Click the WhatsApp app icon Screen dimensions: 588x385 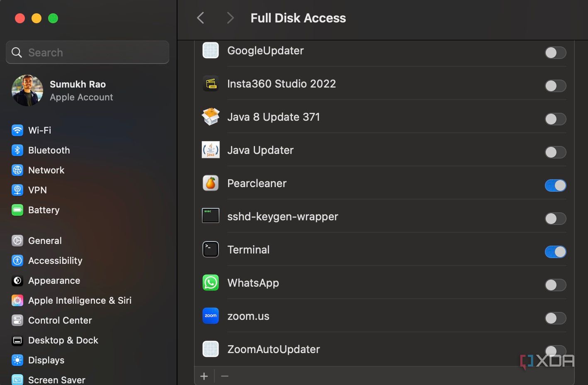[211, 283]
